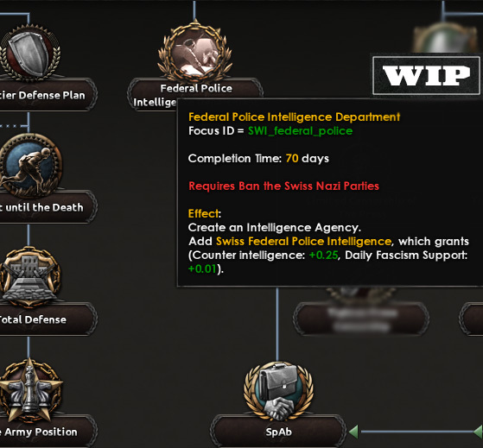
Task: Click the Federal Police focus emblem
Action: point(195,52)
